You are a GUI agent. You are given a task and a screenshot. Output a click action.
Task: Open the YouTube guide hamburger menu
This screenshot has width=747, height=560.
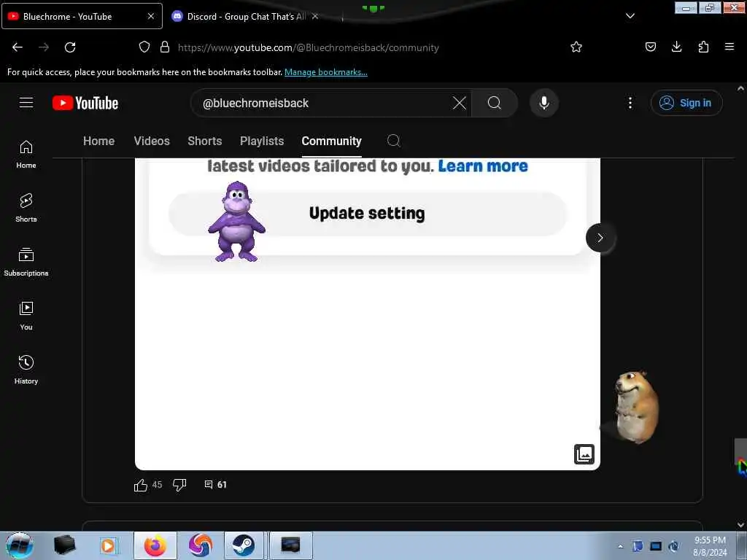tap(26, 103)
